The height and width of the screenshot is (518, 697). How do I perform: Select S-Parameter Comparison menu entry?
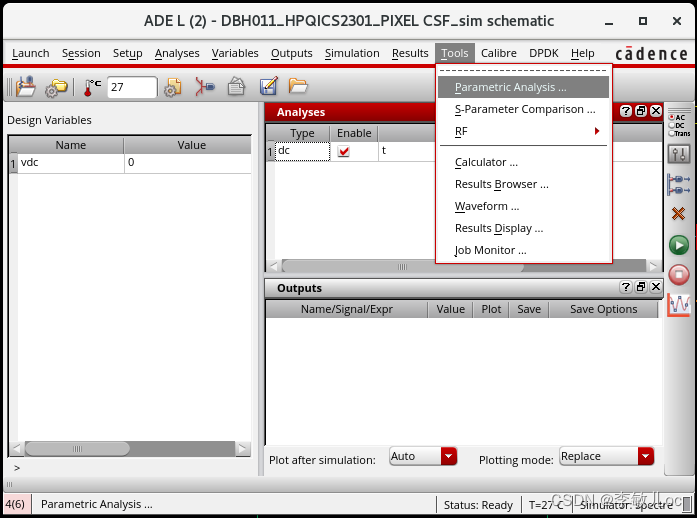click(523, 109)
